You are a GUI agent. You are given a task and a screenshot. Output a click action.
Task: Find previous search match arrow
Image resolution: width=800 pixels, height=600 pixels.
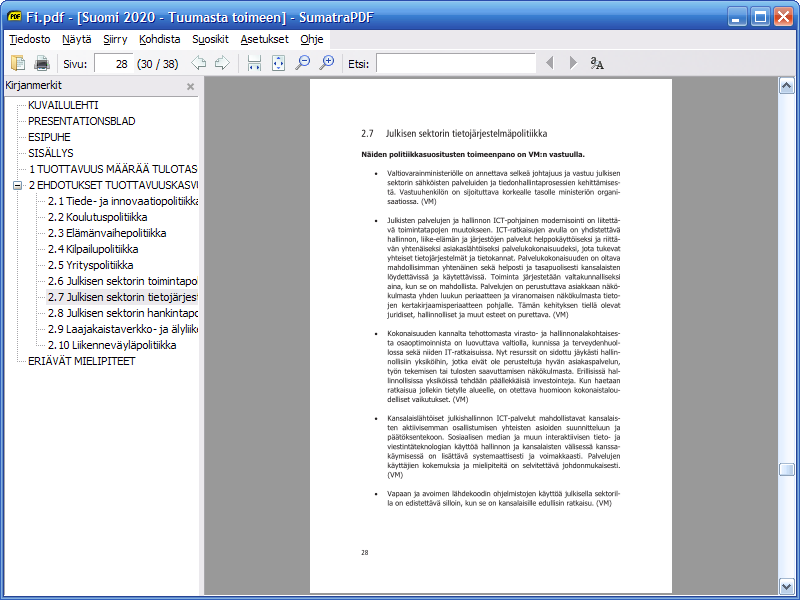tap(549, 63)
